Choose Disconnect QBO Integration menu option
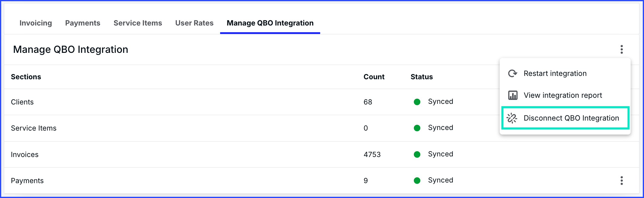The image size is (644, 198). point(565,118)
